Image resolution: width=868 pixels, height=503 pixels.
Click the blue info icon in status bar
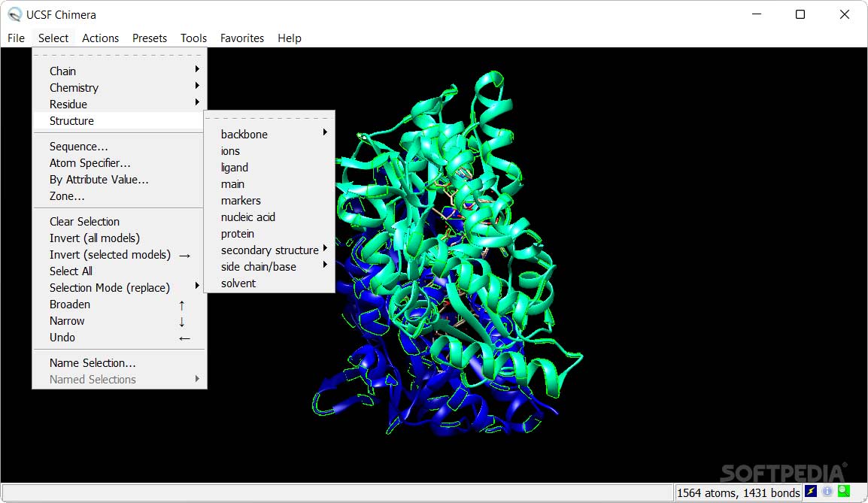(x=827, y=491)
